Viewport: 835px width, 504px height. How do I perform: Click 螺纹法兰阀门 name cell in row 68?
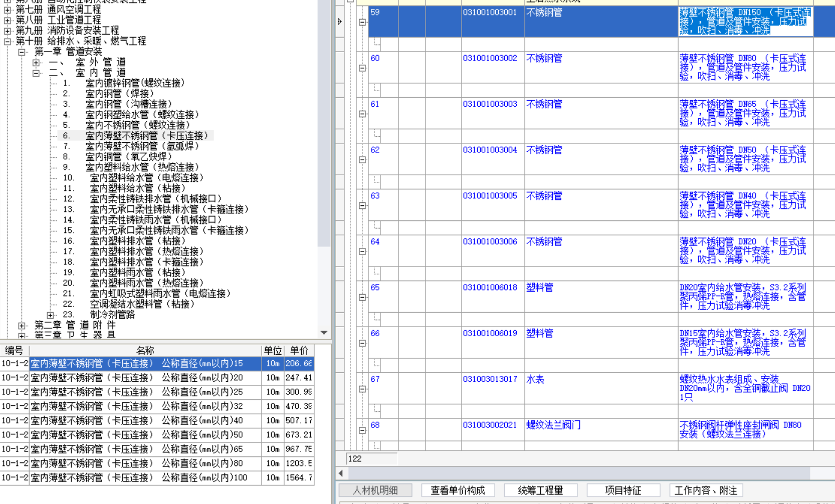click(601, 430)
